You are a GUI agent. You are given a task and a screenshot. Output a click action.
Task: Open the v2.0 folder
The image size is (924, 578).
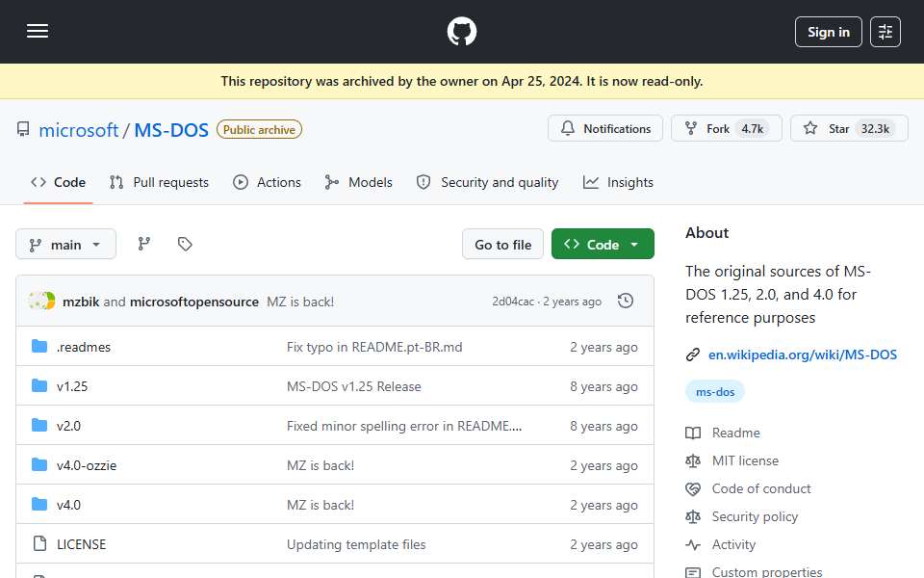68,426
